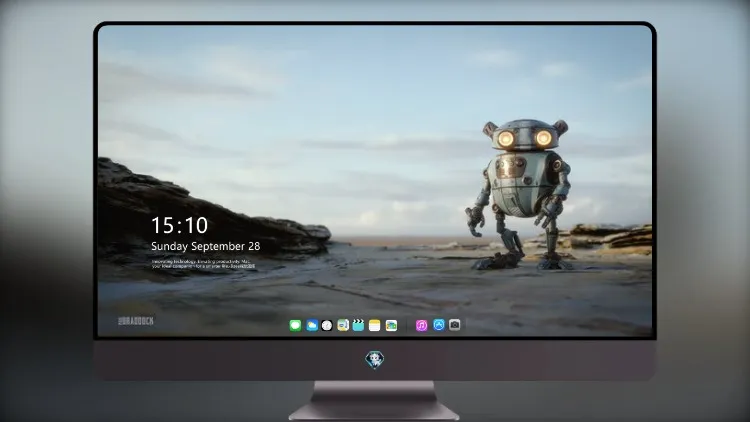Screen dimensions: 750x422
Task: Open the Maps app in dock
Action: click(x=343, y=325)
